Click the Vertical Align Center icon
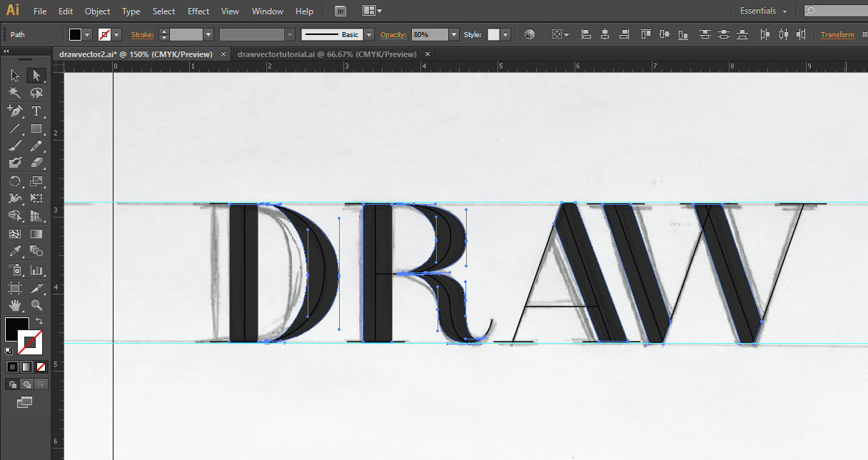 coord(664,34)
